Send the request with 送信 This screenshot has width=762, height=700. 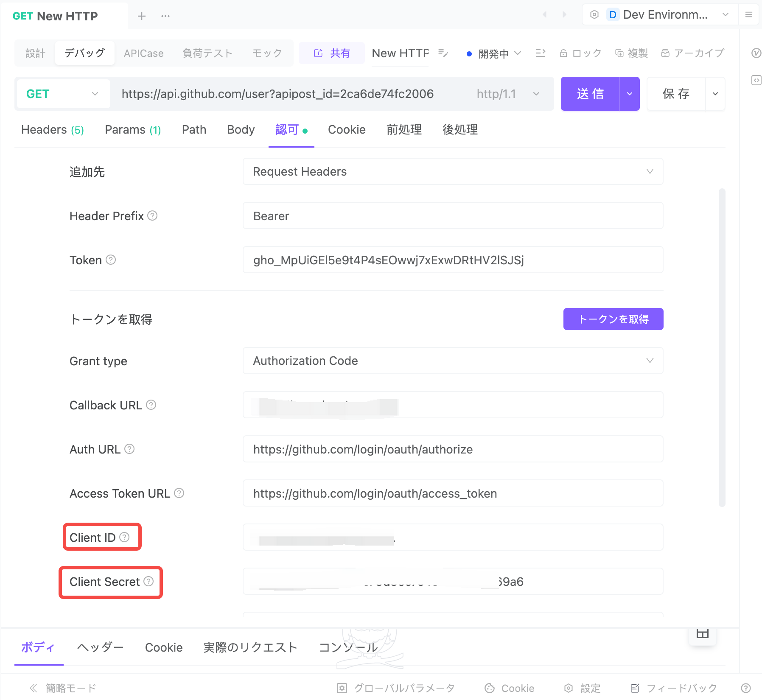point(590,94)
